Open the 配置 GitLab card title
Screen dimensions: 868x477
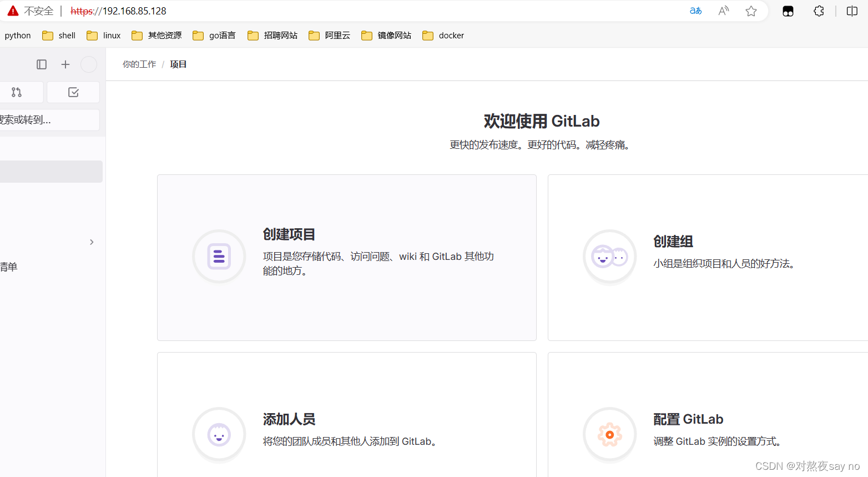tap(688, 419)
